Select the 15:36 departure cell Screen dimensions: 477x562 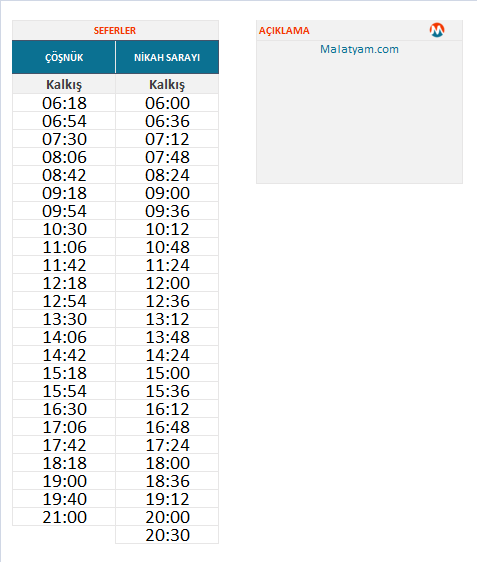click(x=167, y=391)
